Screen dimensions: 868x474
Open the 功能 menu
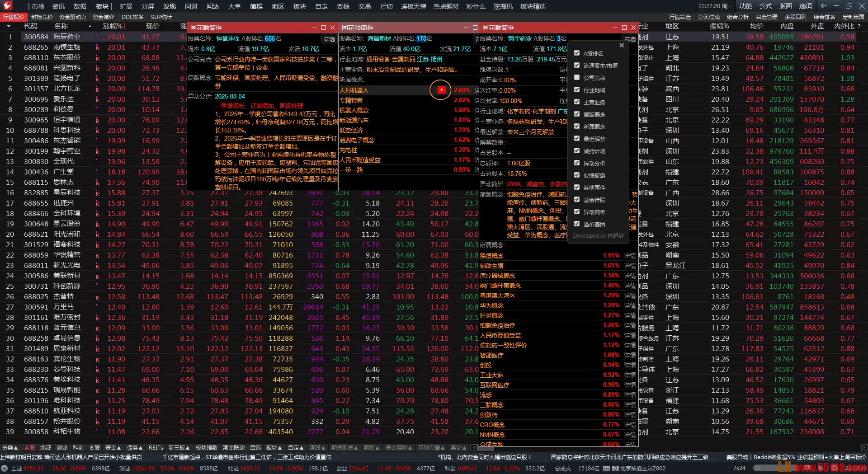[x=746, y=6]
